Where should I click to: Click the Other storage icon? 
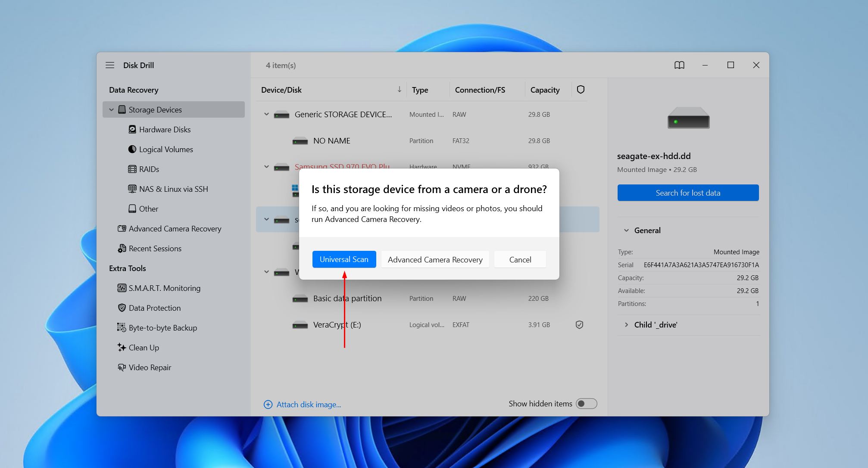(x=132, y=209)
